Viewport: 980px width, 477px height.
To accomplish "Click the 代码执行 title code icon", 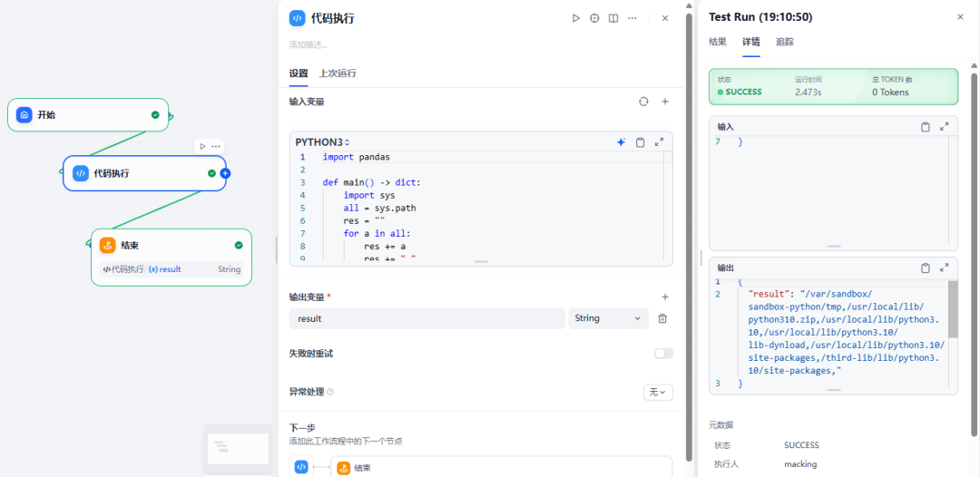I will [x=298, y=18].
